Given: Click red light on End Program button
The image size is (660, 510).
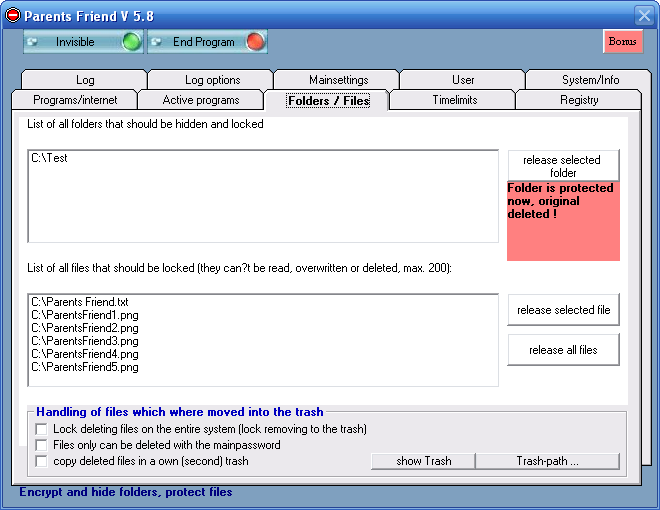Looking at the screenshot, I should [255, 42].
